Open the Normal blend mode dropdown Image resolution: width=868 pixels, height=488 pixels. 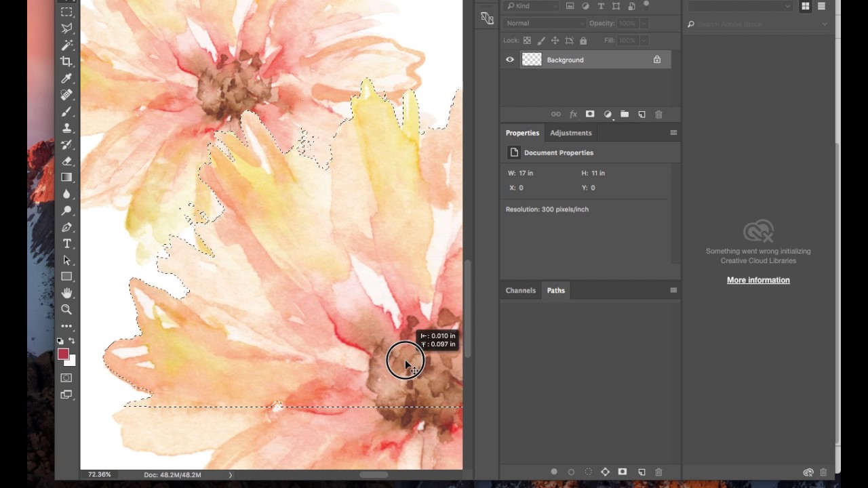(544, 23)
